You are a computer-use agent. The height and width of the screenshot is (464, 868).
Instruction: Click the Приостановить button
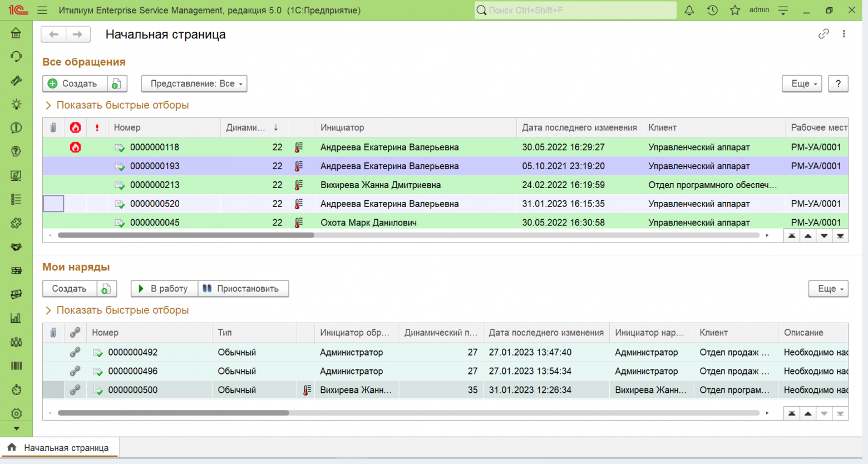point(243,289)
